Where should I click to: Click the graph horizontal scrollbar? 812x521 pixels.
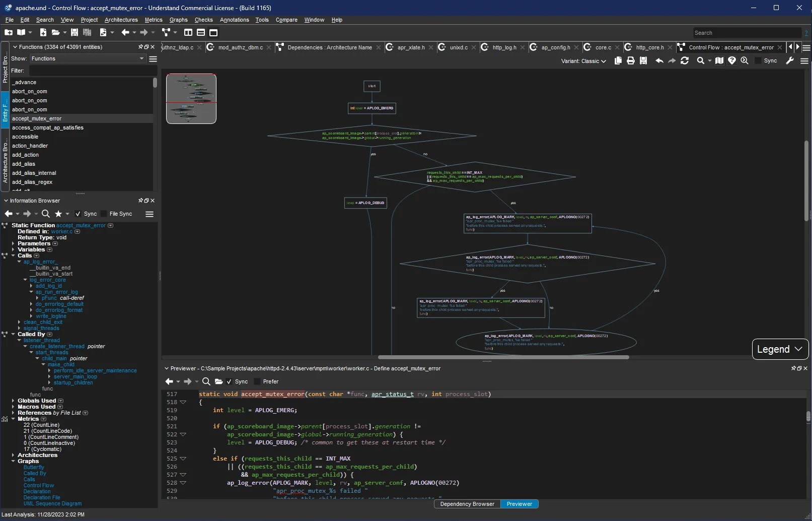coord(503,357)
